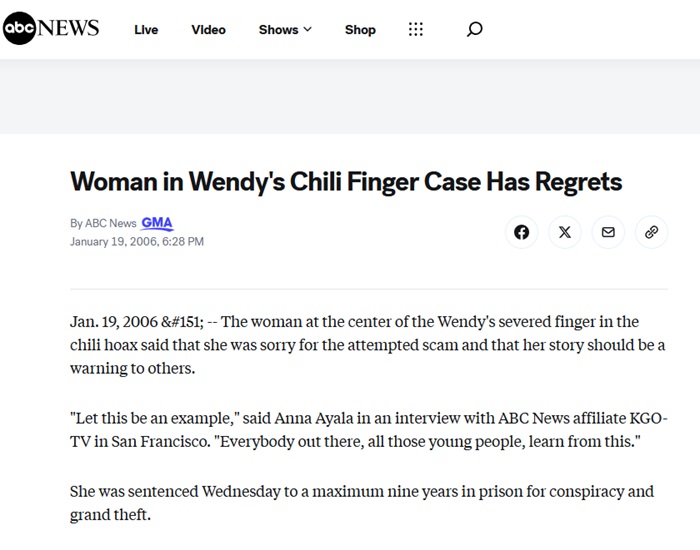Open the Video menu item
Viewport: 700px width, 550px height.
pyautogui.click(x=208, y=29)
